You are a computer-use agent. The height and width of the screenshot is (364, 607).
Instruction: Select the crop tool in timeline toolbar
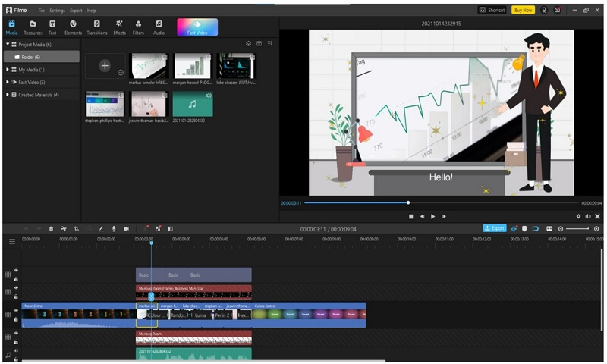tap(77, 229)
